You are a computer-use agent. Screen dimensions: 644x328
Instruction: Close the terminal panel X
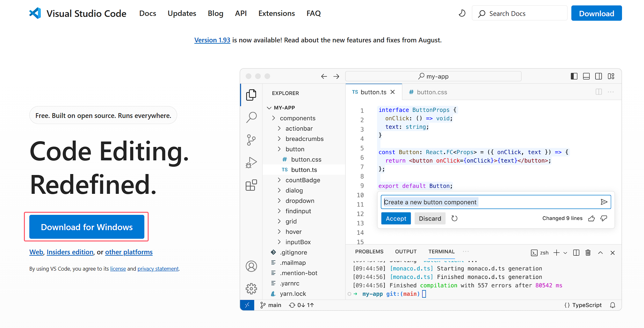[612, 253]
